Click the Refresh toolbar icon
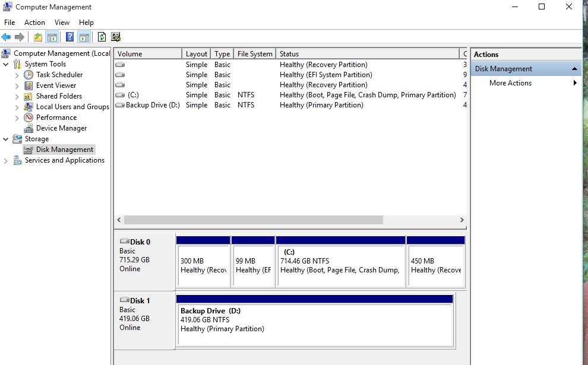This screenshot has height=365, width=588. point(102,37)
